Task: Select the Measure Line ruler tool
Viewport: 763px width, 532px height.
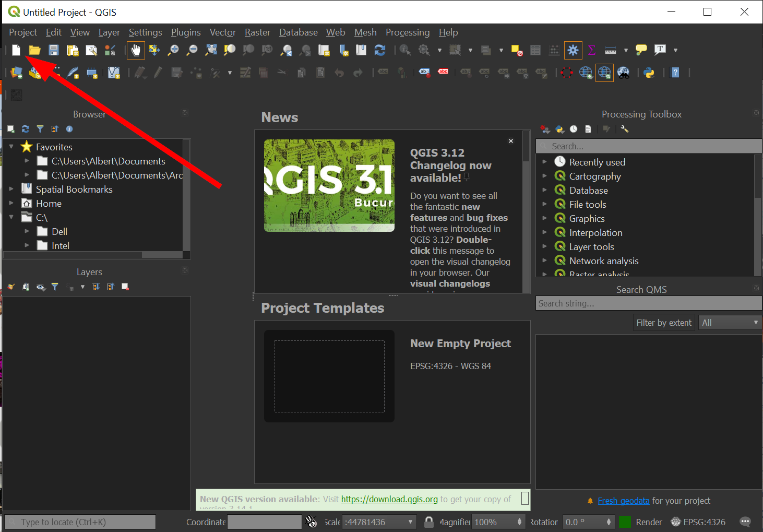Action: (611, 50)
